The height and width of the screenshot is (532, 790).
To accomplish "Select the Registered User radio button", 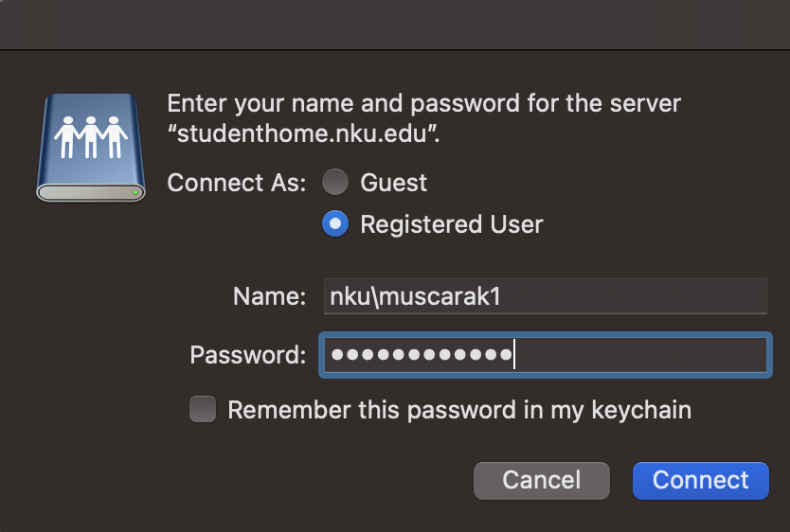I will click(x=334, y=224).
